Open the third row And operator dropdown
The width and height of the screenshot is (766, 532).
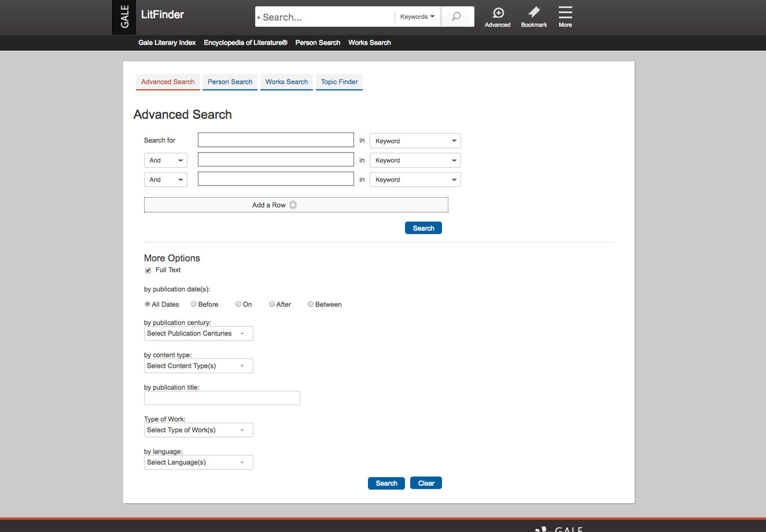click(x=165, y=180)
